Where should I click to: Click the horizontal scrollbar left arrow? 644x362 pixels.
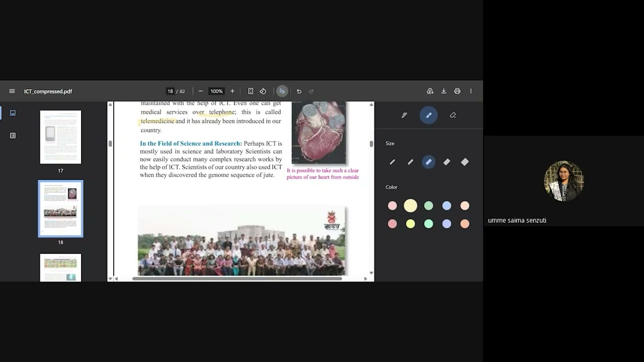[x=116, y=279]
